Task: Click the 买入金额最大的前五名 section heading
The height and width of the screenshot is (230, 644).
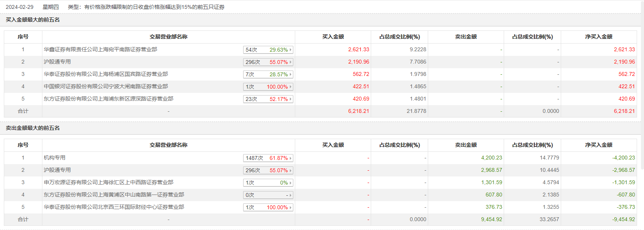Action: (33, 20)
